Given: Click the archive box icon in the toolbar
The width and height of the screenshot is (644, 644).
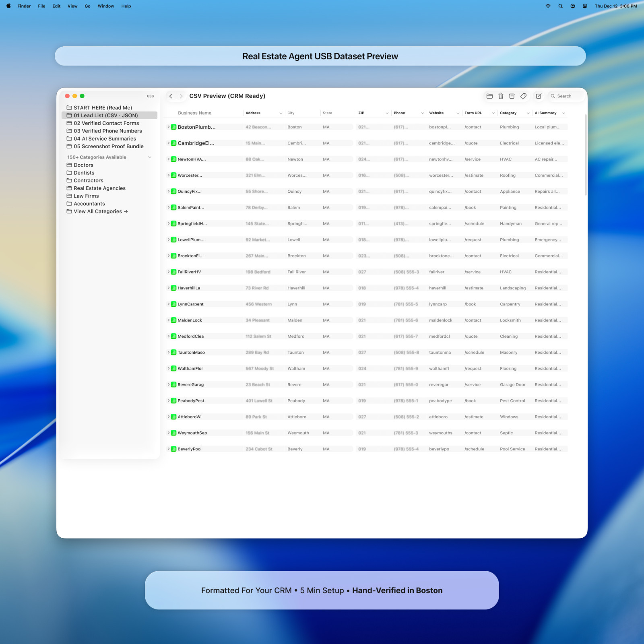Looking at the screenshot, I should 512,96.
